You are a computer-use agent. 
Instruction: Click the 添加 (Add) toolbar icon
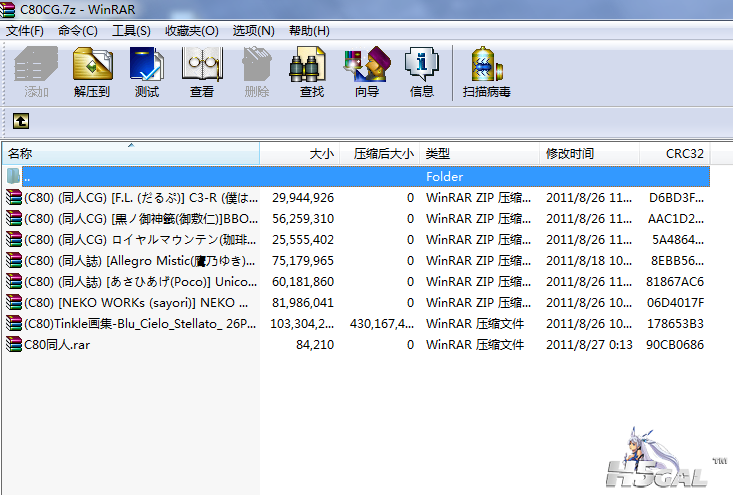tap(36, 72)
